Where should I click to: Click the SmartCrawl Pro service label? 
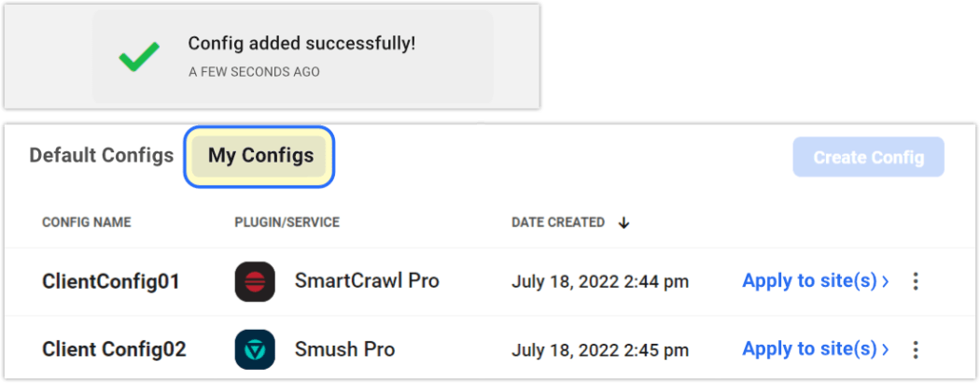[x=367, y=281]
